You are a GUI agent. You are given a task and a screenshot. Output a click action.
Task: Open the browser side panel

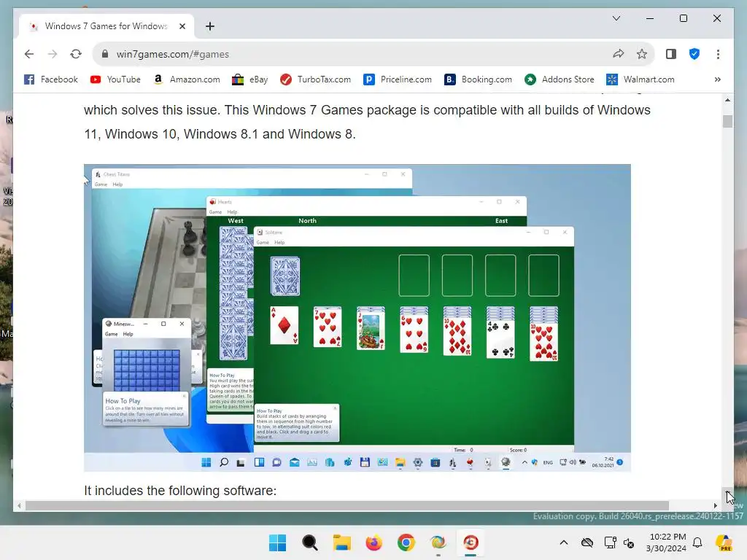671,54
